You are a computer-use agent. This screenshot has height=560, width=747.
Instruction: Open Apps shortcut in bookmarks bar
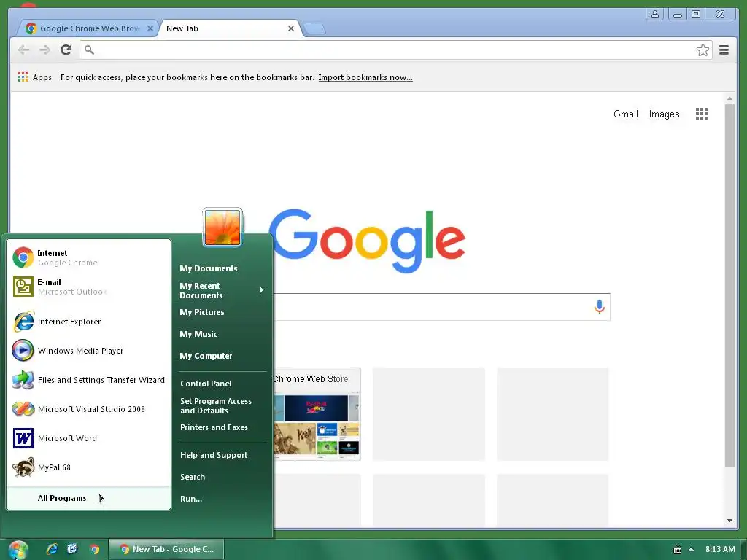click(35, 77)
